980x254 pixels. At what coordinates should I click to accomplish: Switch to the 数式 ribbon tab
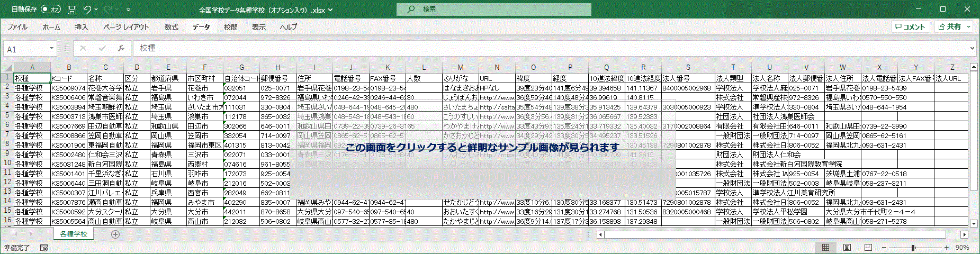point(171,27)
